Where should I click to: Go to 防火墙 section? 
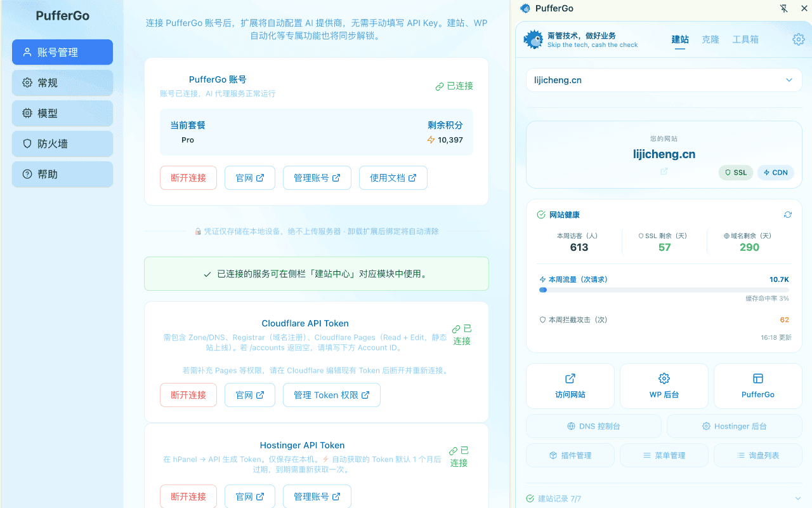click(62, 144)
